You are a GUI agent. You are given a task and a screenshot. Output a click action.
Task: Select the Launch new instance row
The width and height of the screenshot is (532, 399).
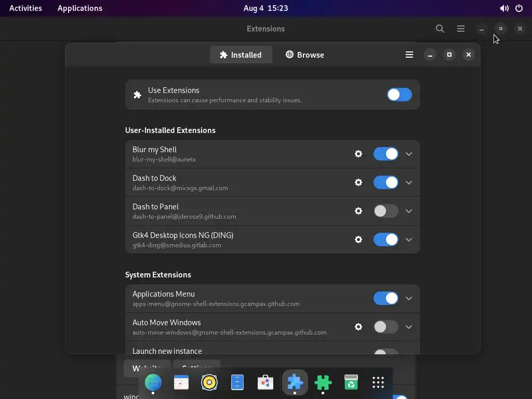(x=272, y=348)
